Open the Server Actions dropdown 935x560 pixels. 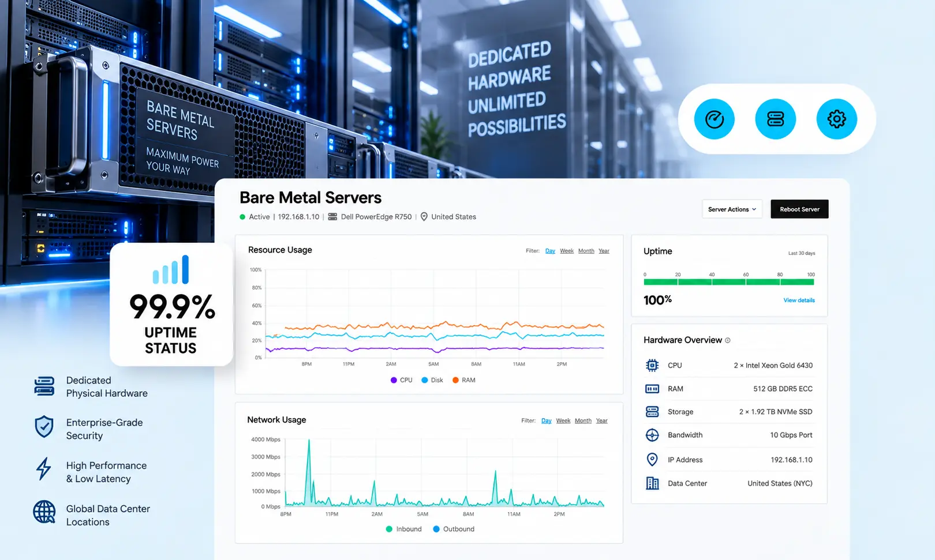[x=732, y=209]
